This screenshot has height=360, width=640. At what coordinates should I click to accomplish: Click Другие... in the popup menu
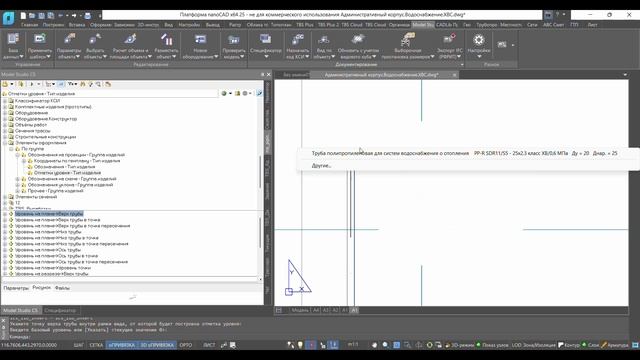click(x=321, y=166)
